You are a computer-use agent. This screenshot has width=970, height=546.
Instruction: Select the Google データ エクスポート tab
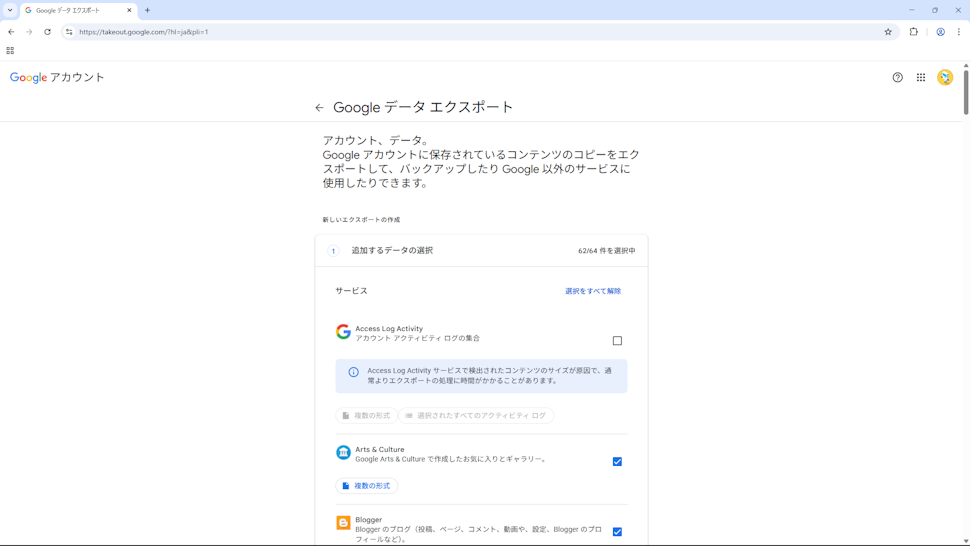click(x=79, y=10)
